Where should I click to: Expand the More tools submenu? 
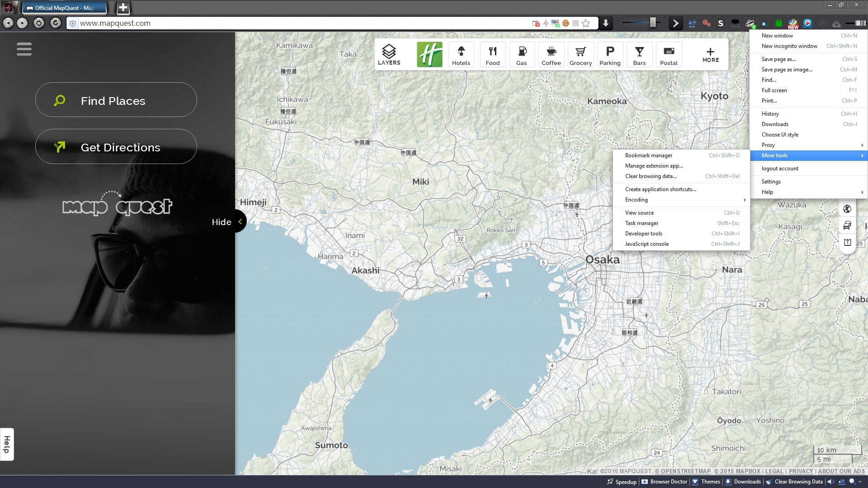coord(809,155)
